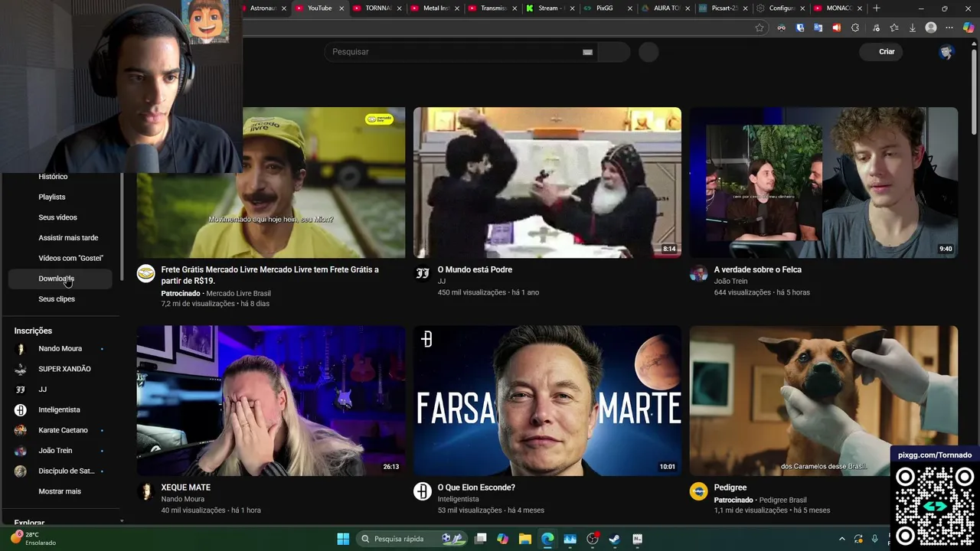Image resolution: width=980 pixels, height=551 pixels.
Task: Add page to favorites with the star icon
Action: tap(759, 28)
